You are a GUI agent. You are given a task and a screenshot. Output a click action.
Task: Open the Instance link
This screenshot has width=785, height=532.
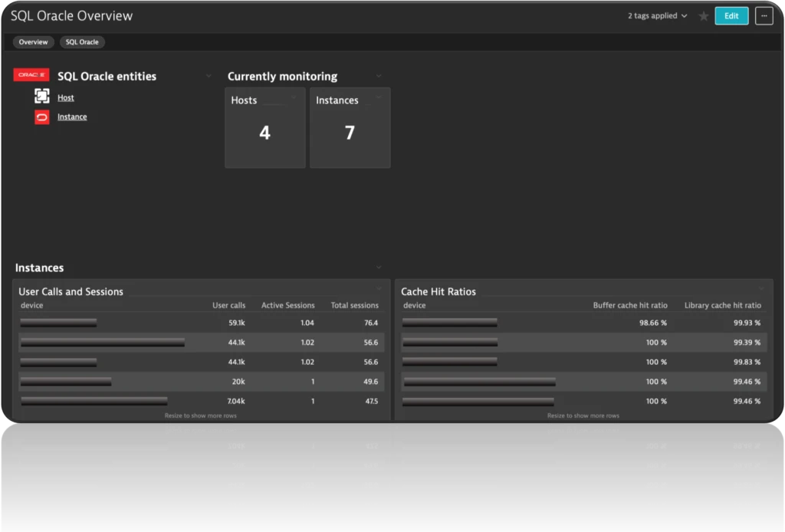[x=72, y=117]
